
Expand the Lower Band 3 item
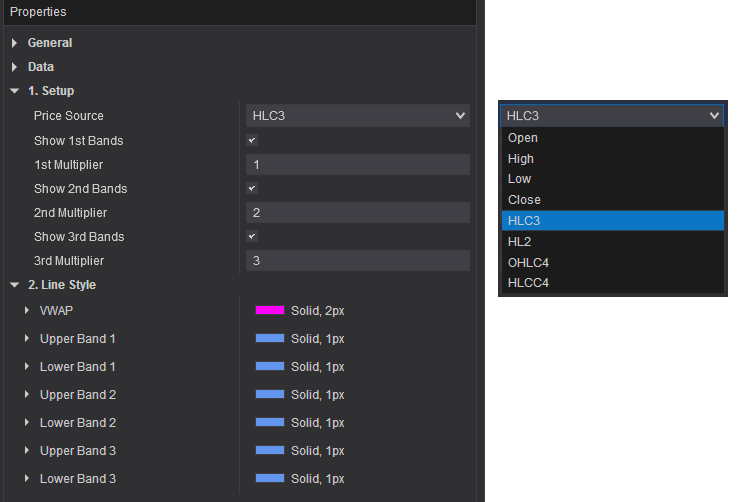point(27,479)
